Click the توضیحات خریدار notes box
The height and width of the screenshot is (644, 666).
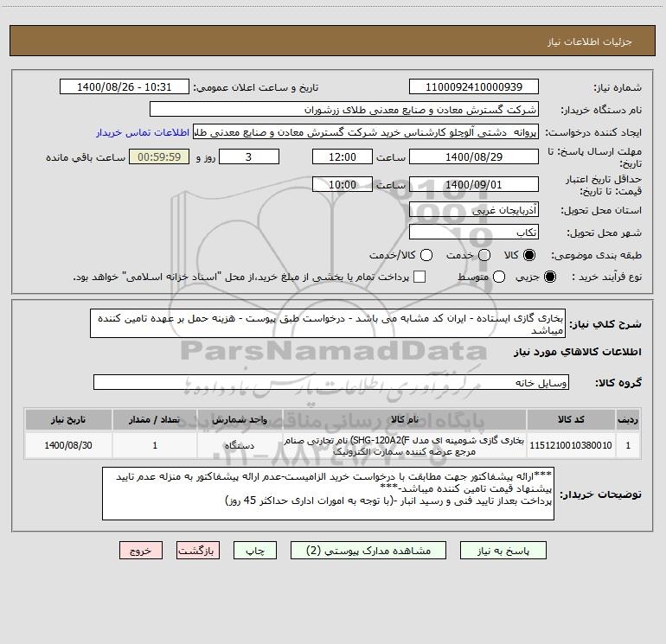(x=328, y=494)
